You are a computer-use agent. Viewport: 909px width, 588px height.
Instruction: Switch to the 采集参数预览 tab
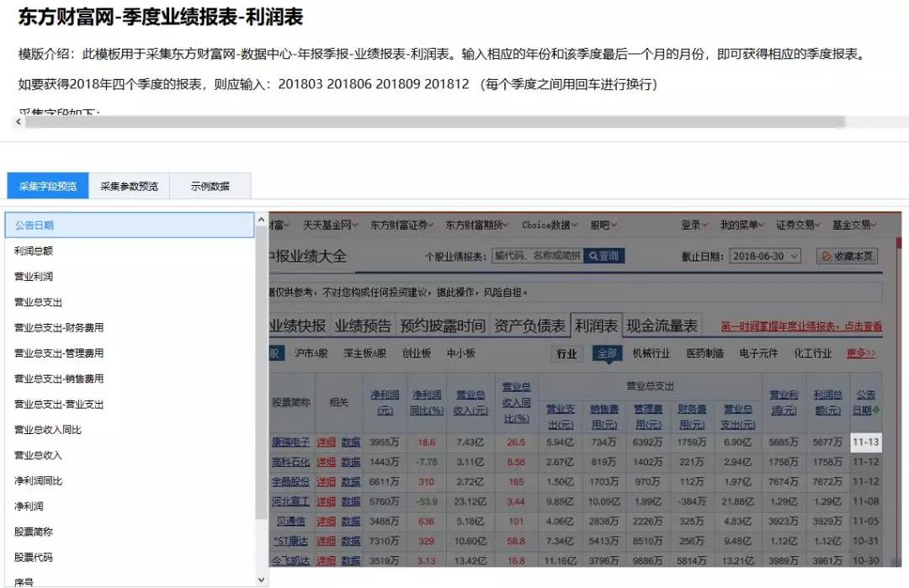[129, 186]
